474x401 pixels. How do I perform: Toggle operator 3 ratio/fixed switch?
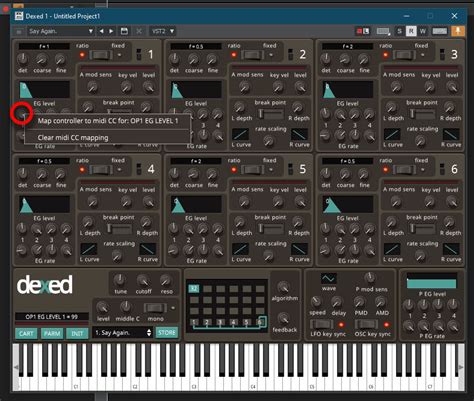point(404,55)
